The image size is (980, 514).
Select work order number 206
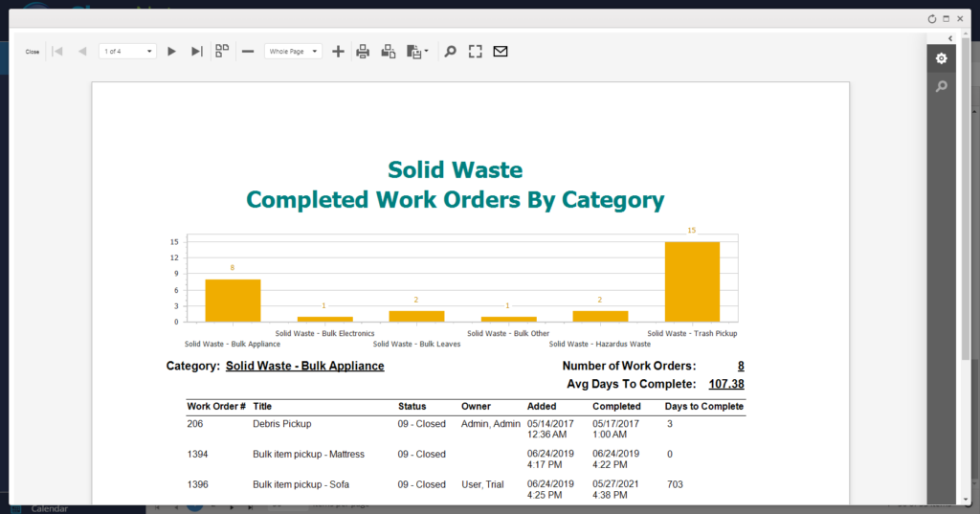click(x=195, y=424)
